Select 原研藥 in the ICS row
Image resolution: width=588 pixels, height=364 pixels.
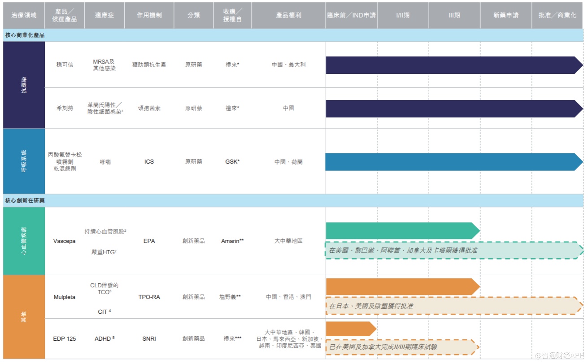[194, 162]
